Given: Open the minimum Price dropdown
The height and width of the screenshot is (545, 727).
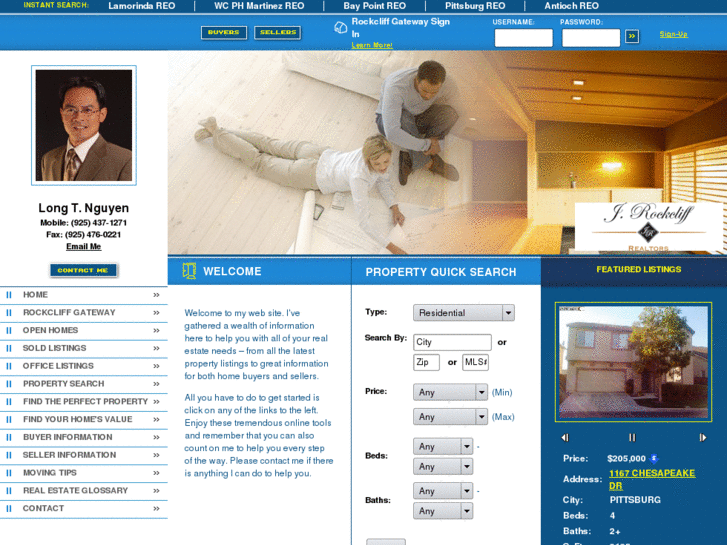Looking at the screenshot, I should (450, 392).
